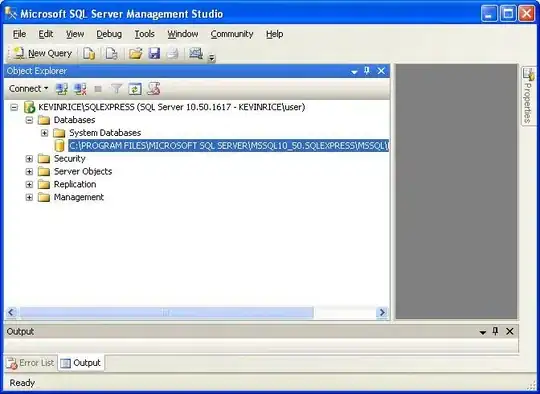Image resolution: width=540 pixels, height=394 pixels.
Task: Click the SSMS title bar application icon
Action: [10, 14]
